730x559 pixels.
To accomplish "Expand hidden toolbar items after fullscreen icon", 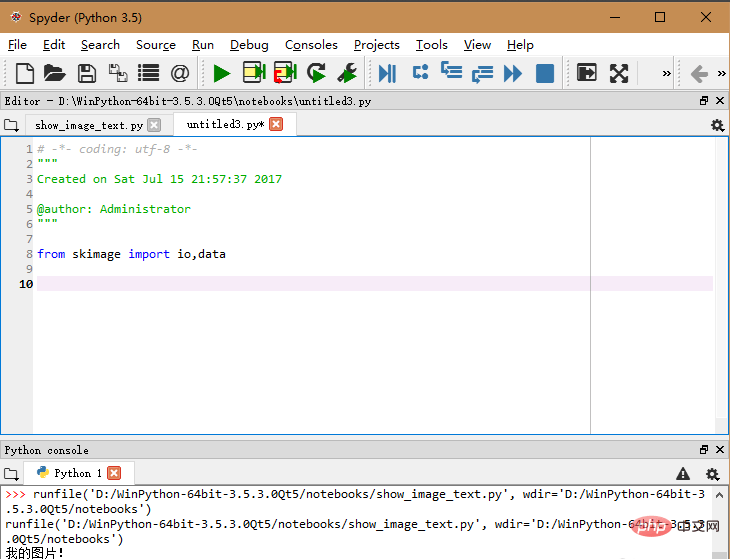I will pos(667,73).
